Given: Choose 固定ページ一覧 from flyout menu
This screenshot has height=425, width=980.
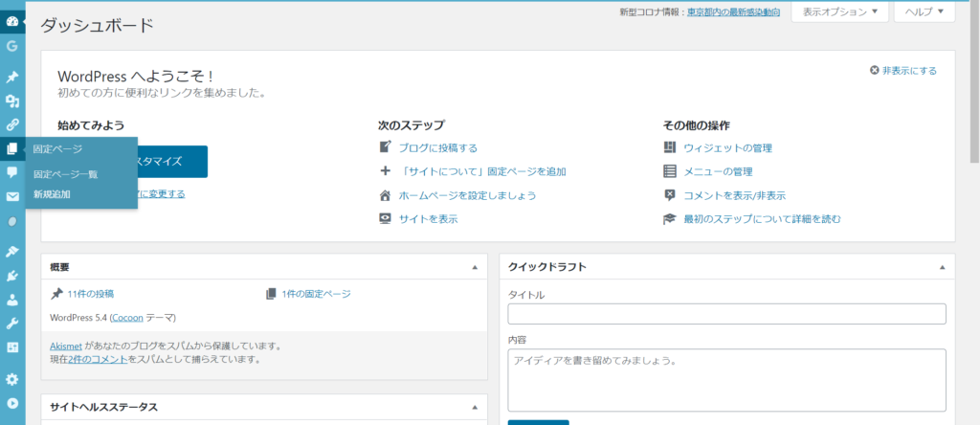Looking at the screenshot, I should point(66,174).
